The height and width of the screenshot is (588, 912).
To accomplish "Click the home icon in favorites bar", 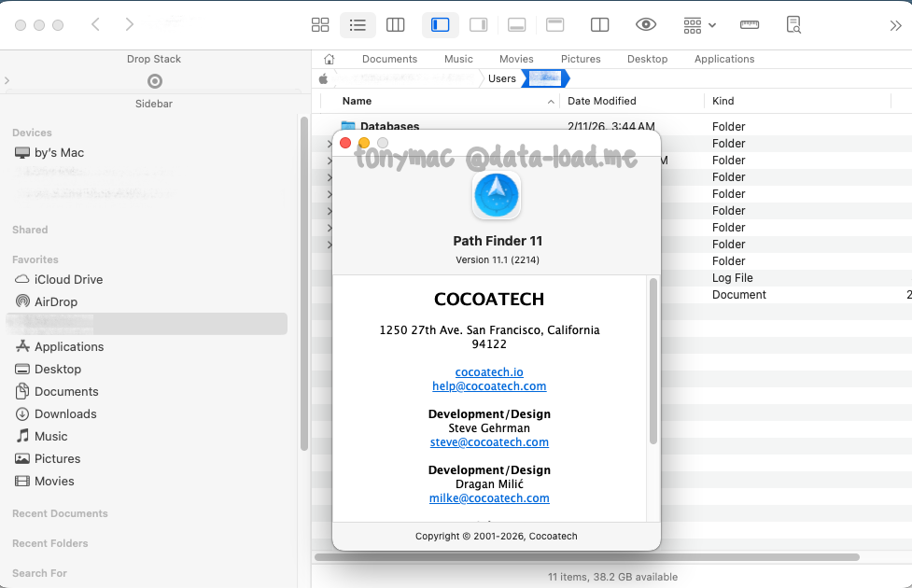I will pyautogui.click(x=329, y=59).
